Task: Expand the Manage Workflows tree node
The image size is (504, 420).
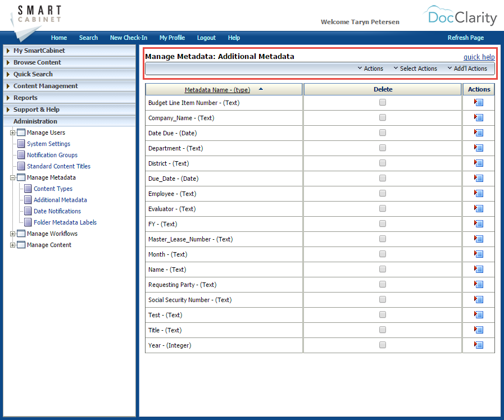Action: [x=13, y=234]
